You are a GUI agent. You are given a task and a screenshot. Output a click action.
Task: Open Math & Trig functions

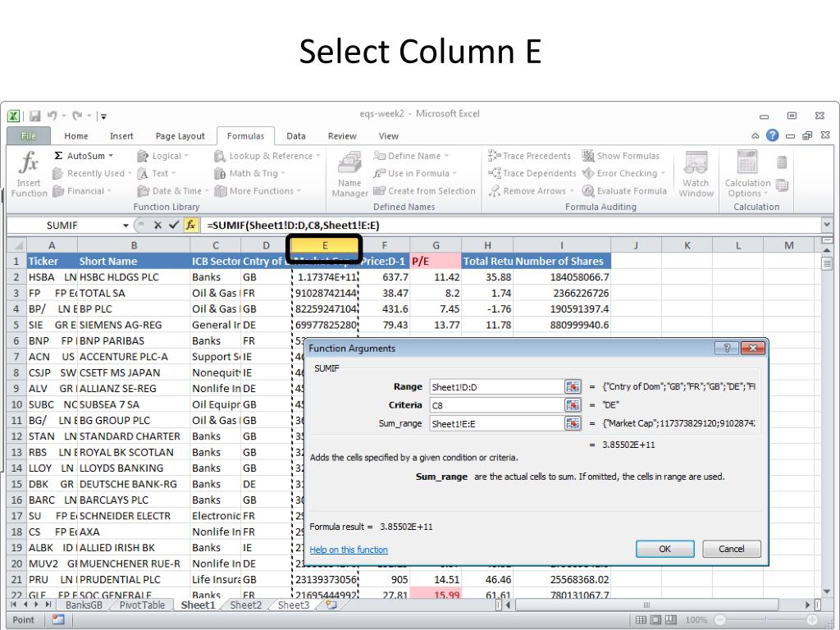[x=249, y=174]
